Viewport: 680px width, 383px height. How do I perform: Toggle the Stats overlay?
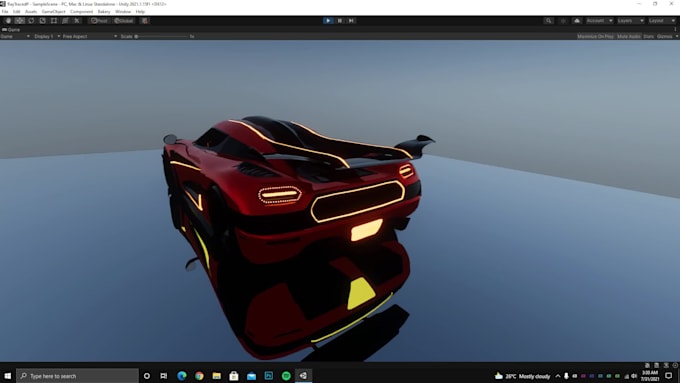coord(648,36)
